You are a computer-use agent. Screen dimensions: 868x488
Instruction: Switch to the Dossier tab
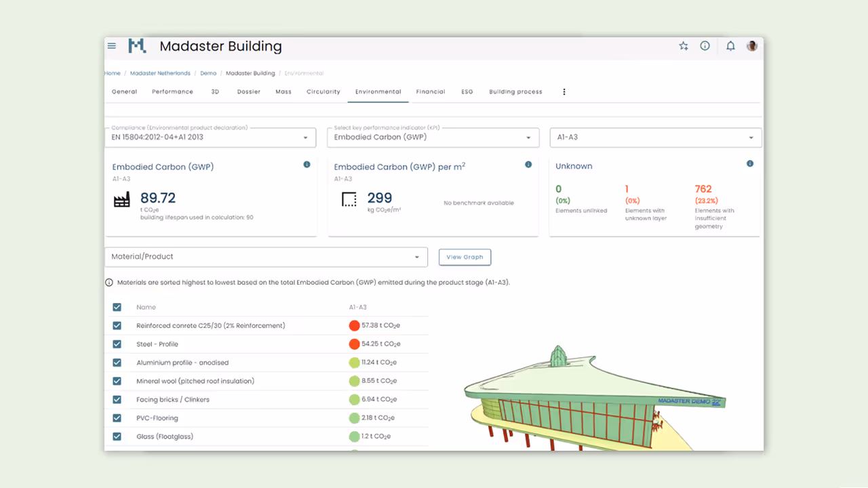(x=249, y=91)
